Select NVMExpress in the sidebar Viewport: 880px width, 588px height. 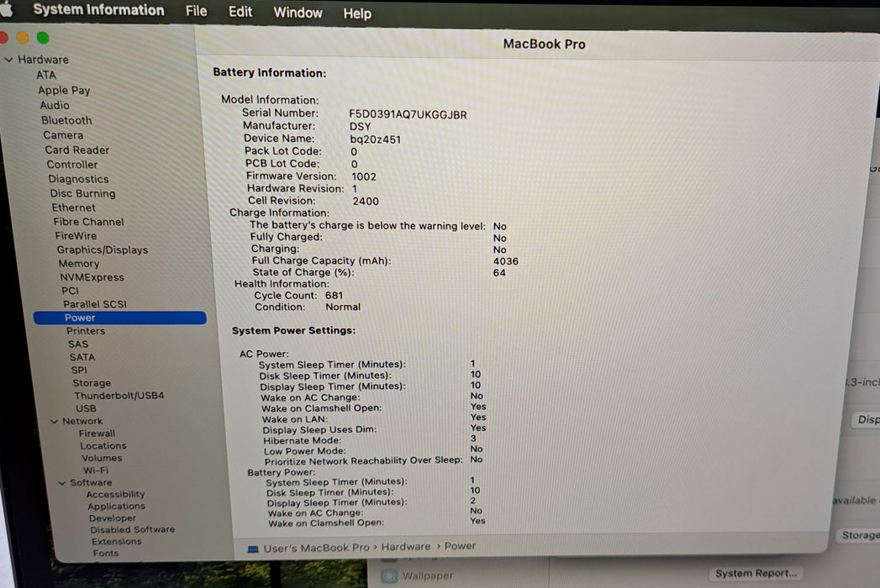tap(92, 277)
